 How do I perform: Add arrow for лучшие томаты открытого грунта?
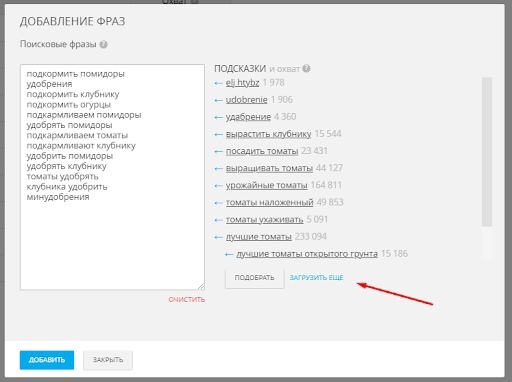[x=229, y=254]
